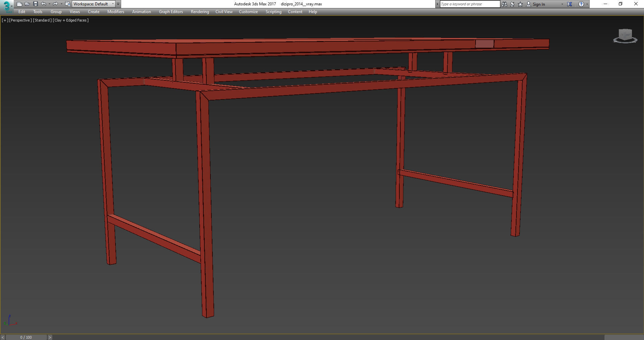Click the world axis tripod gizmo
Image resolution: width=644 pixels, height=340 pixels.
coord(10,321)
